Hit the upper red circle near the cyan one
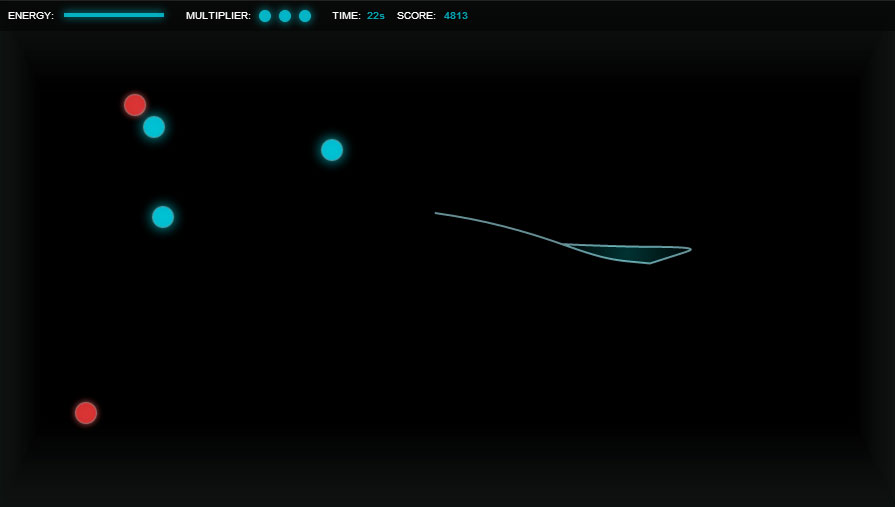This screenshot has height=507, width=895. [x=135, y=105]
